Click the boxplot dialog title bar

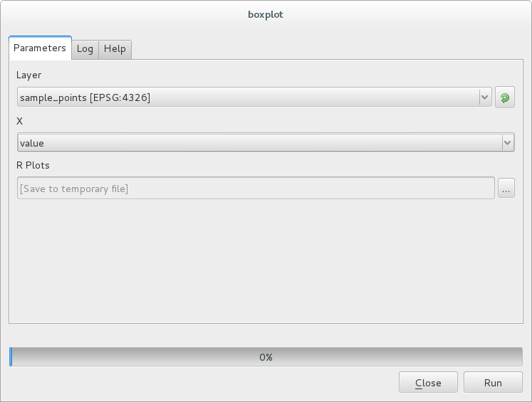(266, 14)
